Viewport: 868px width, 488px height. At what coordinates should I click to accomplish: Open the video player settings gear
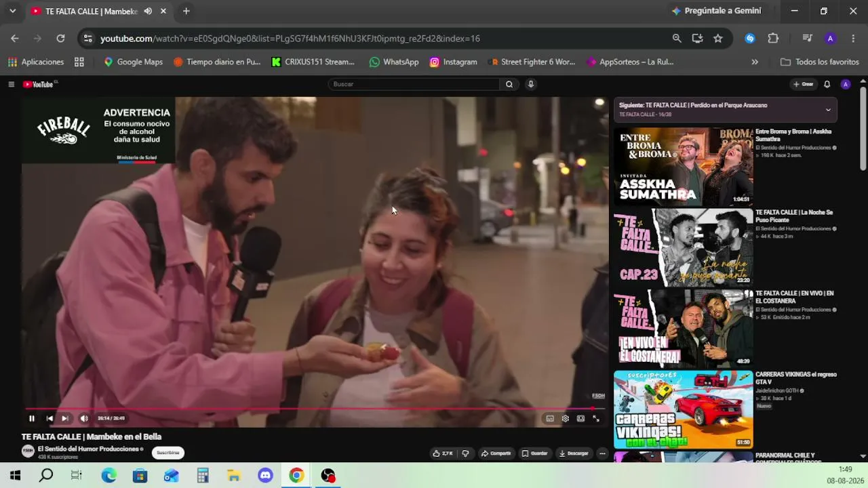566,418
